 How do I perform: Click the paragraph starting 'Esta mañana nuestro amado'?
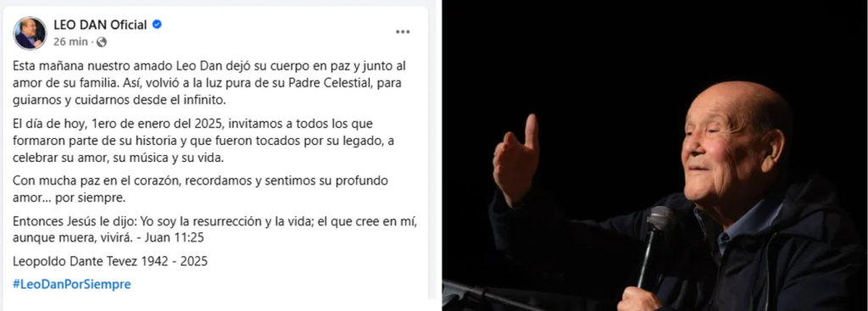click(210, 83)
